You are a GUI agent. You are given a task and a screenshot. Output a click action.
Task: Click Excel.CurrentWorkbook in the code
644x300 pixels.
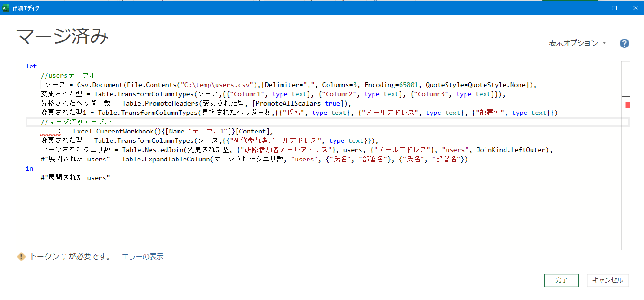[114, 131]
